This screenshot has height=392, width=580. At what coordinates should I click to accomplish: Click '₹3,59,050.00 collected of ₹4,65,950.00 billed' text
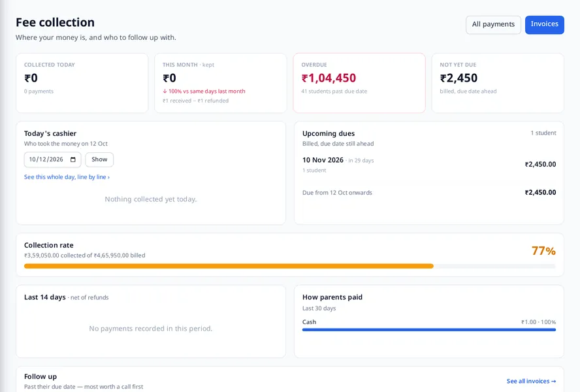[x=85, y=255]
